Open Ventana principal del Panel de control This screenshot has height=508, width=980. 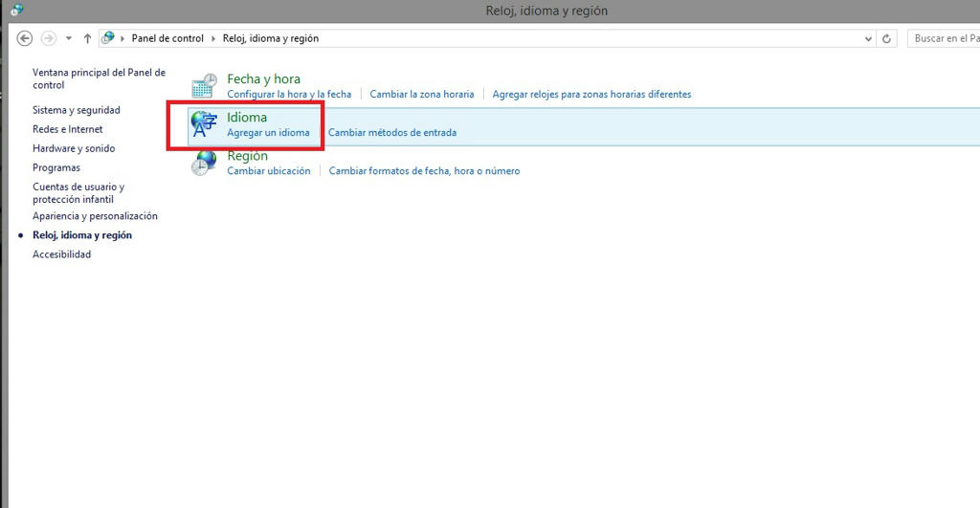point(99,78)
